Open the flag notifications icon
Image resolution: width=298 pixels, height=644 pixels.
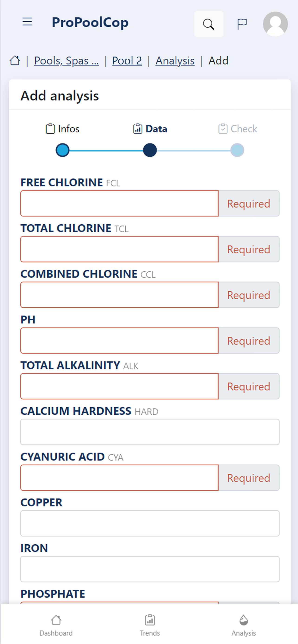coord(242,24)
